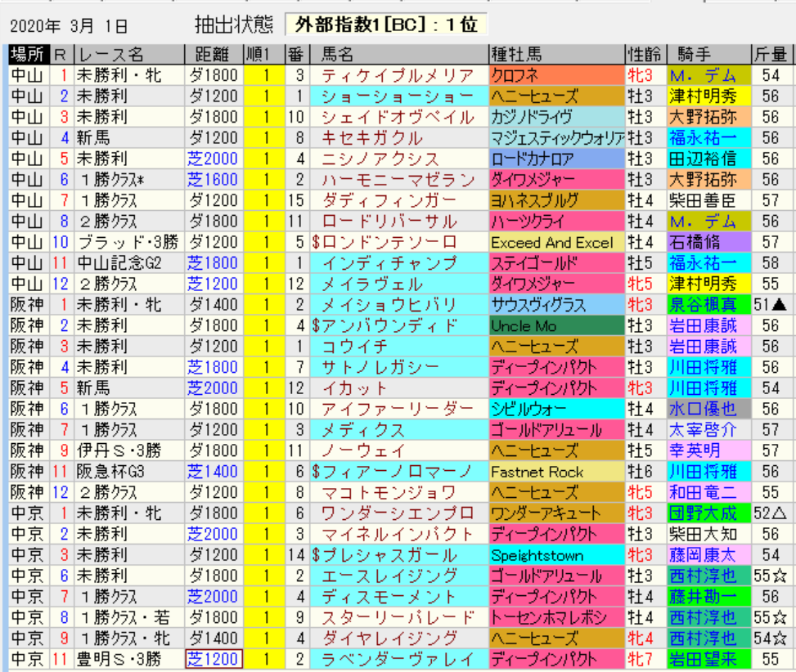796x672 pixels.
Task: Select horse ティケイブルメリア in the list
Action: click(x=397, y=75)
